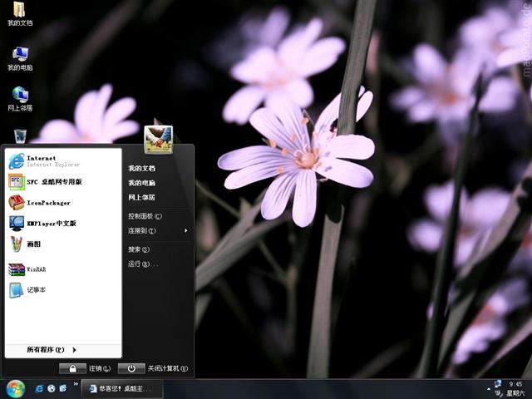The height and width of the screenshot is (399, 532).
Task: Open 控制面板(C) control panel
Action: [x=145, y=216]
